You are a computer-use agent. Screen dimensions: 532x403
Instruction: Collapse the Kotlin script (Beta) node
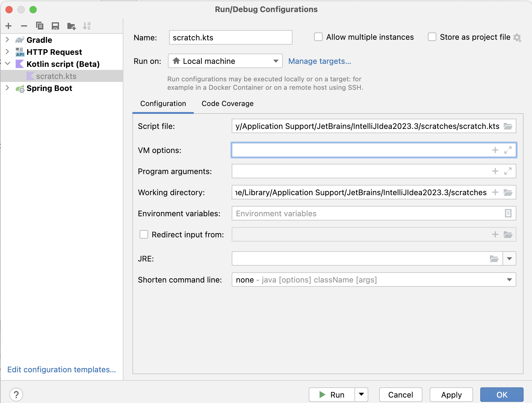click(x=8, y=64)
